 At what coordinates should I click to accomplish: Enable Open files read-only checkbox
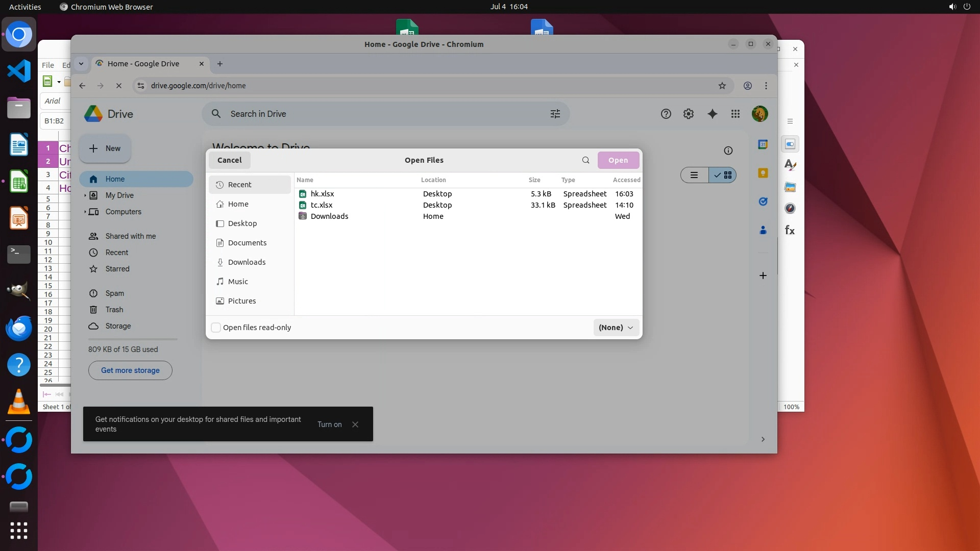[216, 328]
